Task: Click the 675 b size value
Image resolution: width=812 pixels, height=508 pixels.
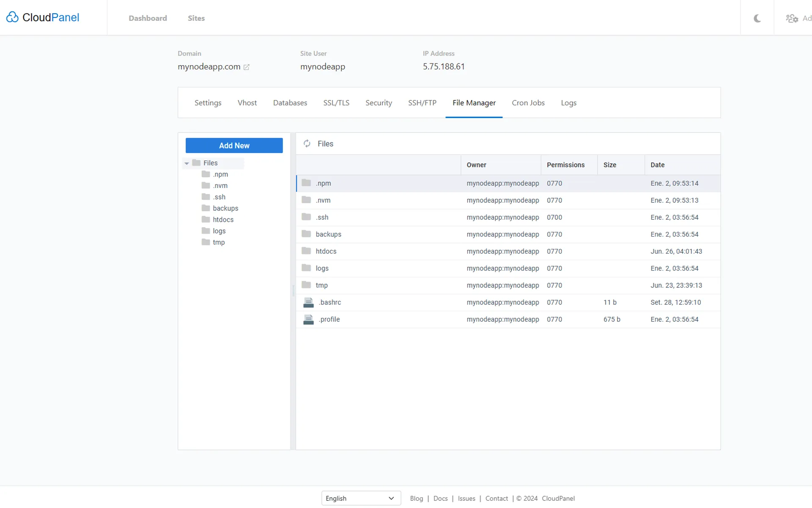Action: tap(612, 319)
